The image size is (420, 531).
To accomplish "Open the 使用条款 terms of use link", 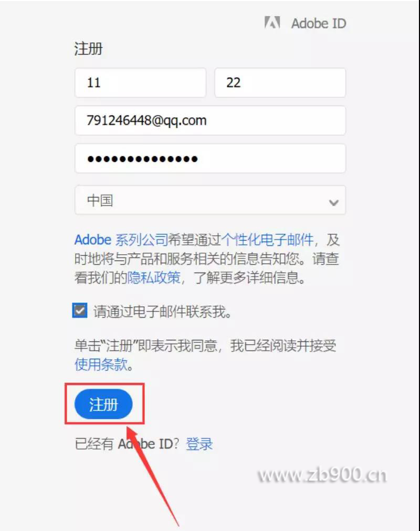I will pos(101,365).
